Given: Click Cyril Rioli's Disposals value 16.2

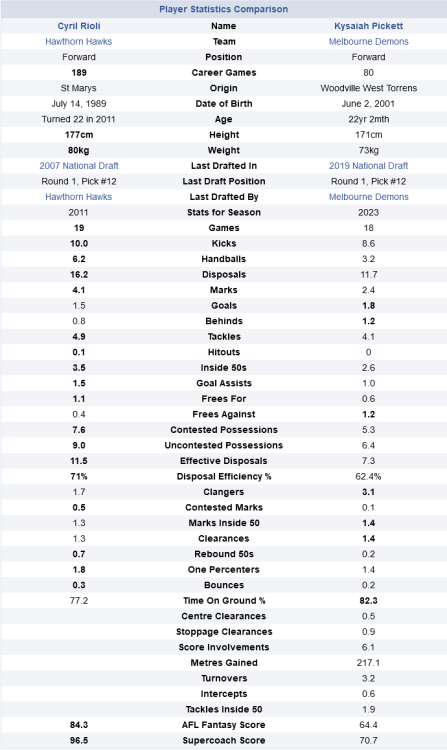Looking at the screenshot, I should point(79,275).
